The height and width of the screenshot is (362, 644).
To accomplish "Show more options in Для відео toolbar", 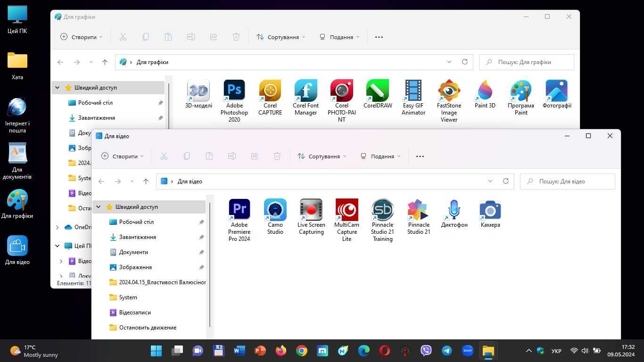I will point(420,156).
